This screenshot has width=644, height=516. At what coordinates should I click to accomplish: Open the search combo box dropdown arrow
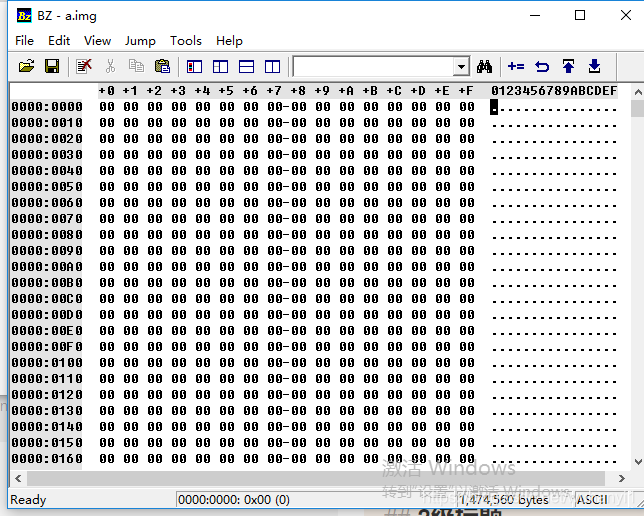click(x=462, y=67)
